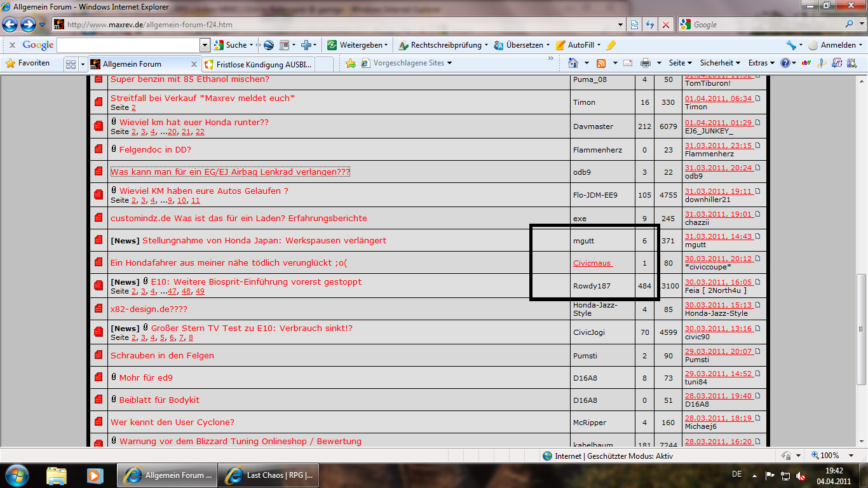Open thread 'Schrauben in den Felgen?'
868x488 pixels.
point(162,355)
